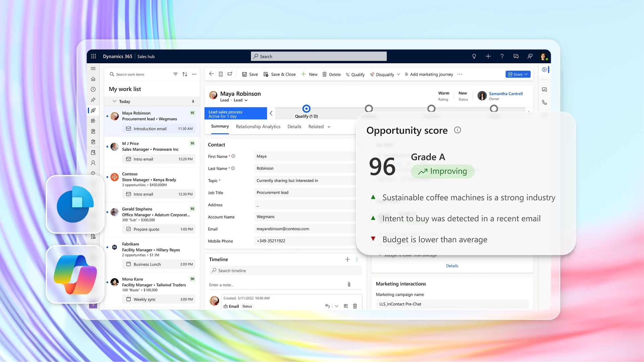Image resolution: width=644 pixels, height=362 pixels.
Task: Open command bar overflow ellipsis
Action: 460,74
